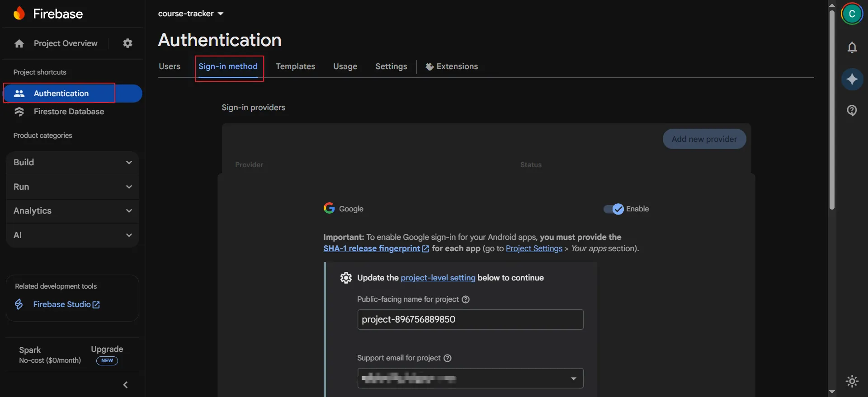Open the support email dropdown
Screen dimensions: 868x397
[x=573, y=378]
